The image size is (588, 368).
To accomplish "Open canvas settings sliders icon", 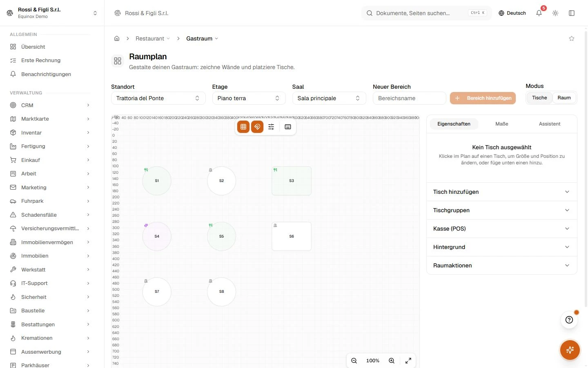I will (x=271, y=127).
